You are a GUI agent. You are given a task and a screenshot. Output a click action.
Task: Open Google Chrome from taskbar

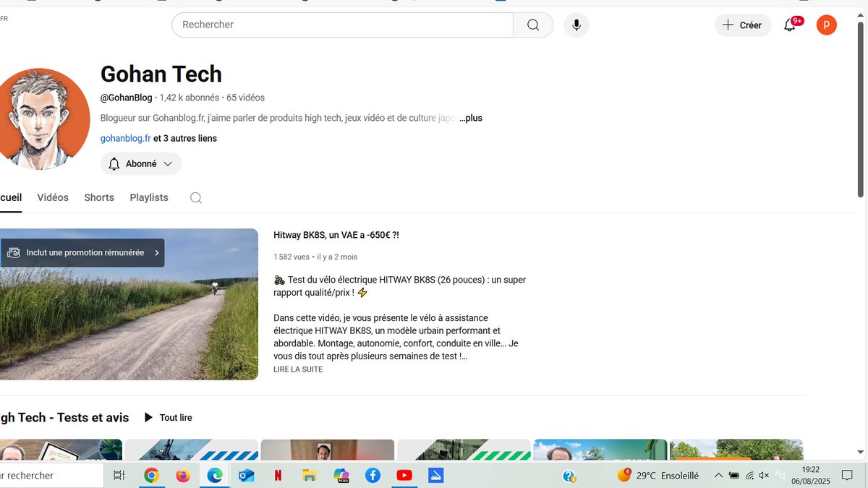click(151, 475)
